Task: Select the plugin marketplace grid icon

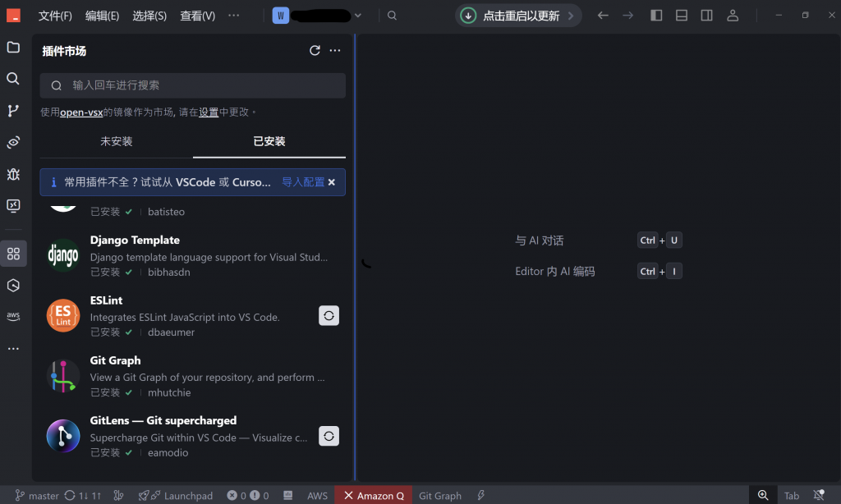Action: point(13,254)
